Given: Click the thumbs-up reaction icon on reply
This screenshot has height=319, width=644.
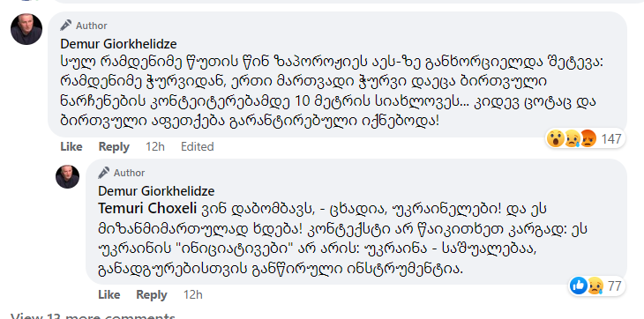Looking at the screenshot, I should click(x=579, y=286).
